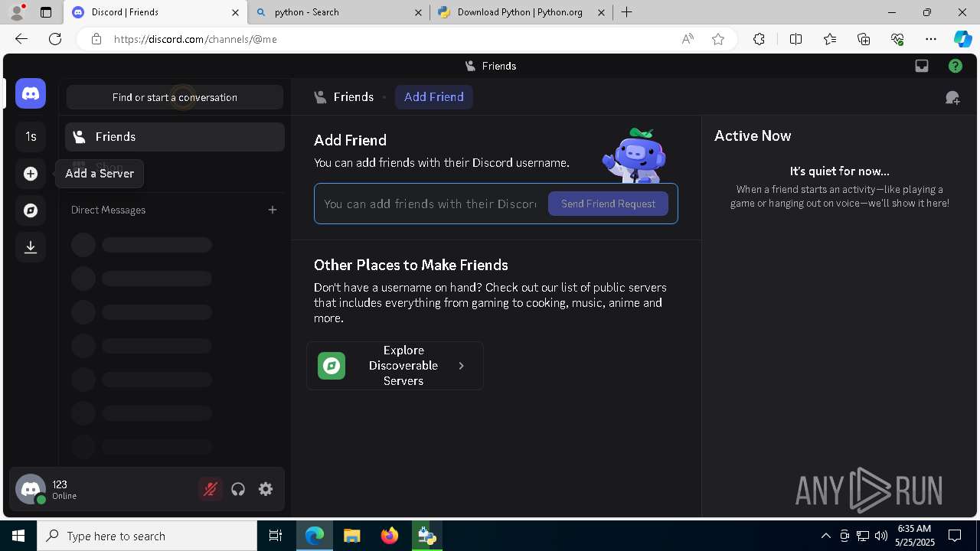Toggle Edge split screen
This screenshot has height=551, width=980.
pos(795,39)
